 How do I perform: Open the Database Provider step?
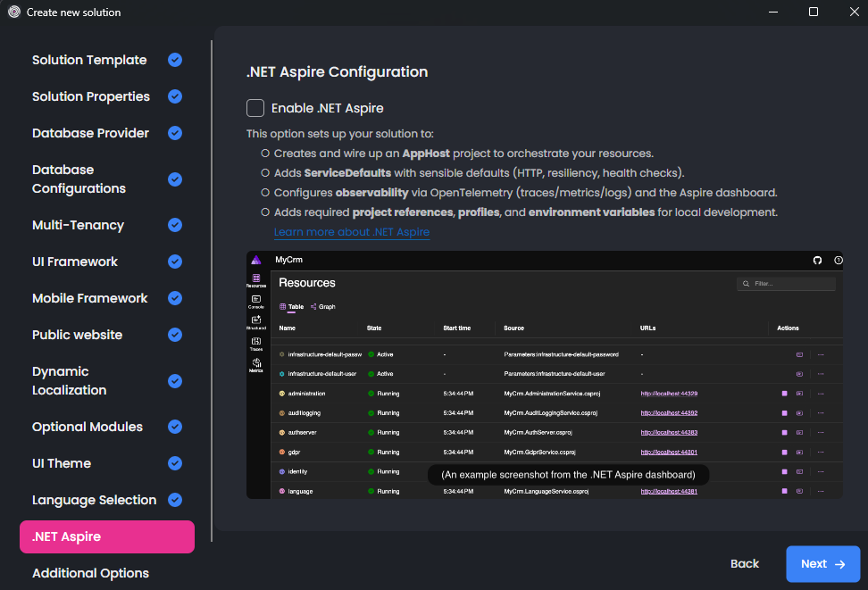90,133
